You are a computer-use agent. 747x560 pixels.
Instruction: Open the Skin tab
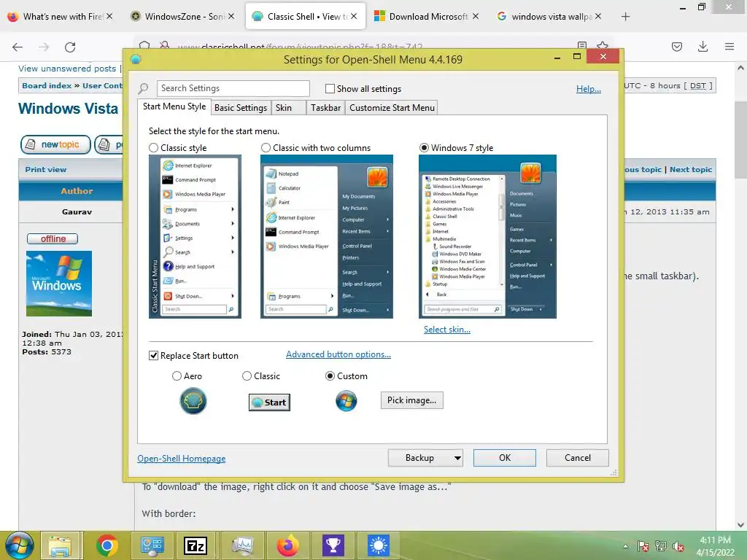pos(288,108)
